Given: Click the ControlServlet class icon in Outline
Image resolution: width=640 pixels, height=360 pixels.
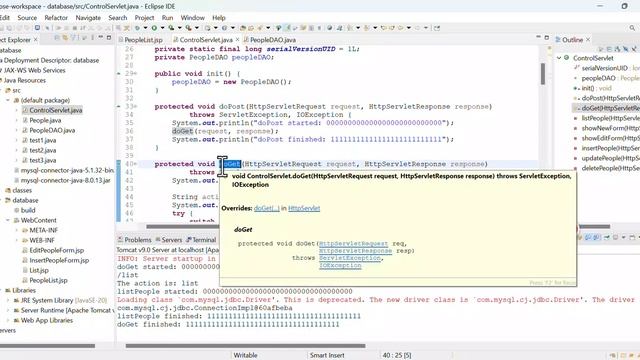Looking at the screenshot, I should click(567, 58).
